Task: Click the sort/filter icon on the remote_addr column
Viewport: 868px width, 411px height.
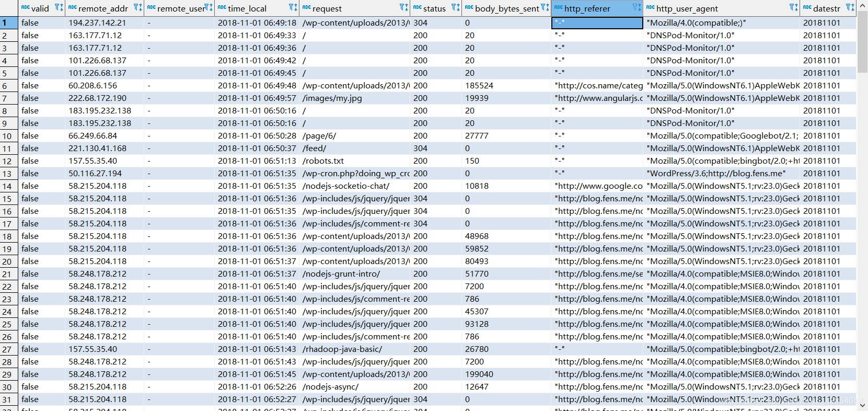Action: coord(137,8)
